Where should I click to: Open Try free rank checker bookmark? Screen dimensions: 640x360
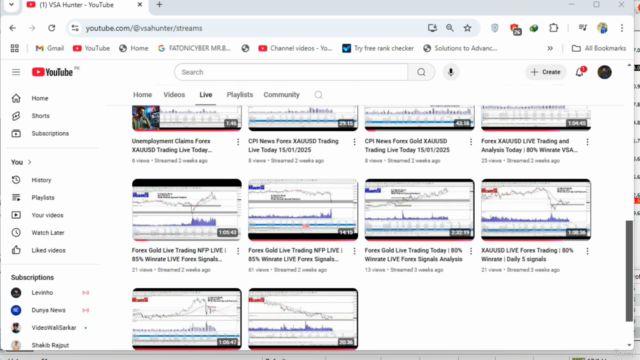tap(378, 48)
